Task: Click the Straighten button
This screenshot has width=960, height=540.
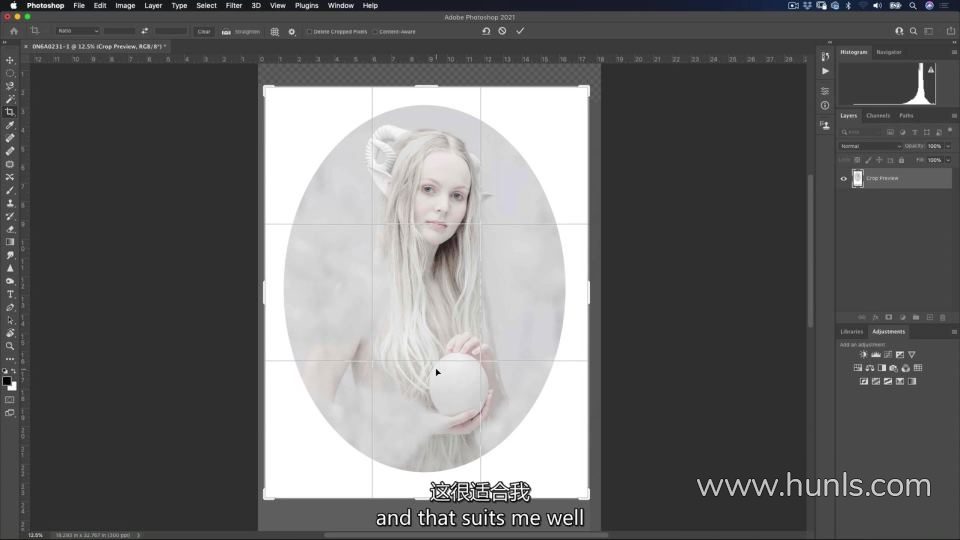Action: 241,31
